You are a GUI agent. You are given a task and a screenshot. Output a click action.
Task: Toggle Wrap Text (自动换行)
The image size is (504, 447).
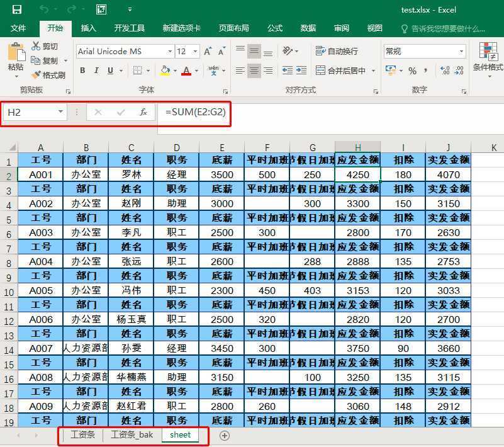click(x=337, y=51)
